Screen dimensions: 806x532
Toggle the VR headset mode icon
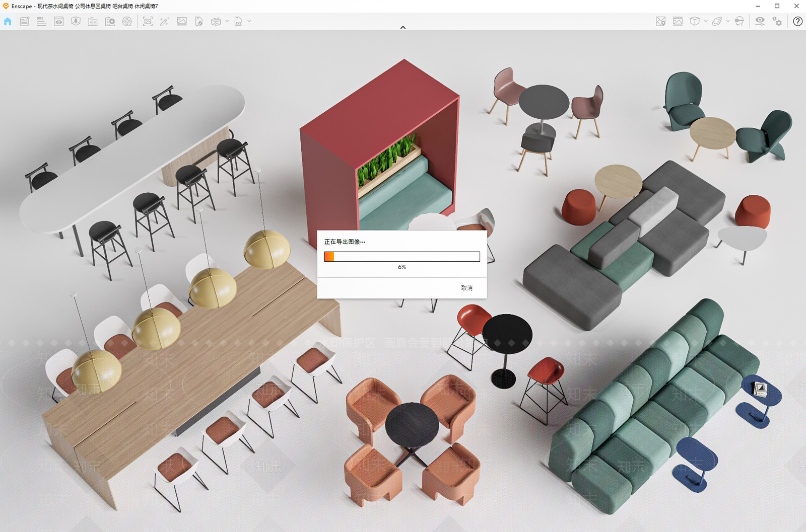click(x=739, y=21)
